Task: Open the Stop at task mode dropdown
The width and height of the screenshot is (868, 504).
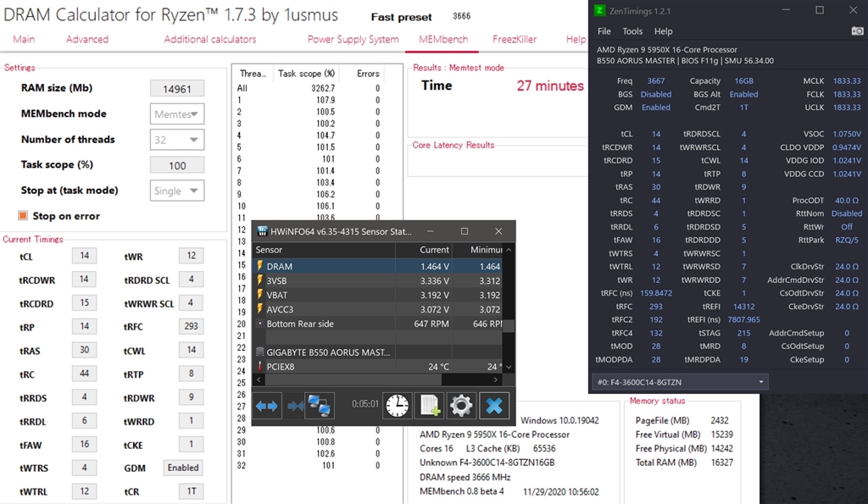Action: (177, 191)
